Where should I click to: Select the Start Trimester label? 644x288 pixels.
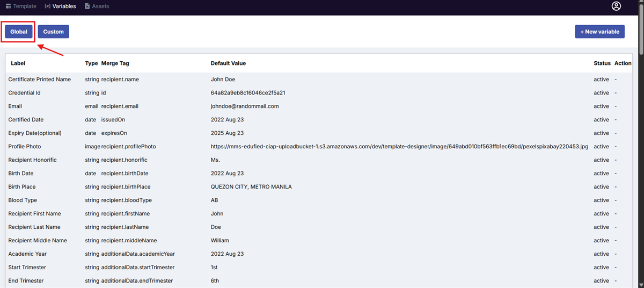pos(27,268)
